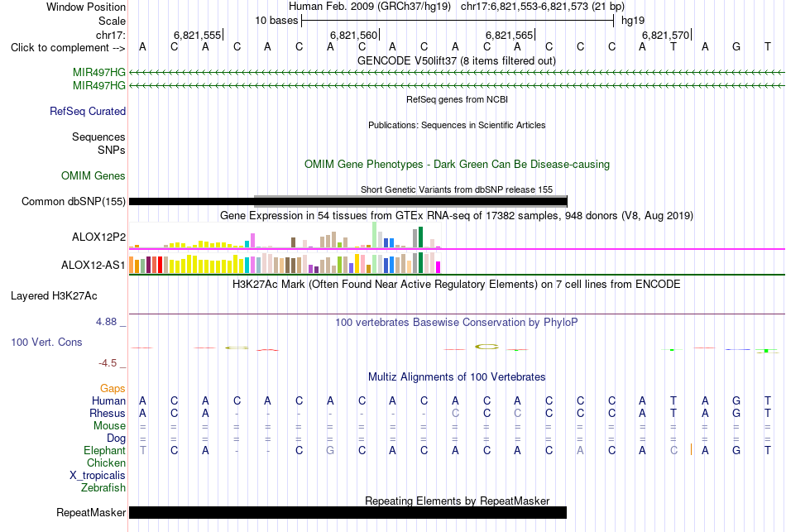This screenshot has width=786, height=532.
Task: Click the G base in the top sequence row
Action: 736,47
